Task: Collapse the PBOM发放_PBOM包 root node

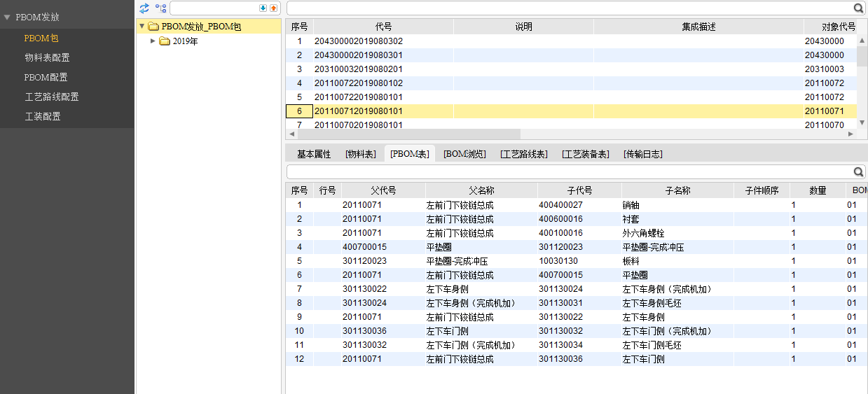Action: [142, 27]
